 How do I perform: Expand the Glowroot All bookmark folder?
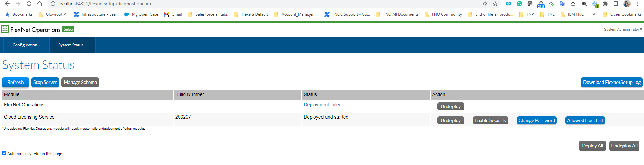pyautogui.click(x=53, y=14)
